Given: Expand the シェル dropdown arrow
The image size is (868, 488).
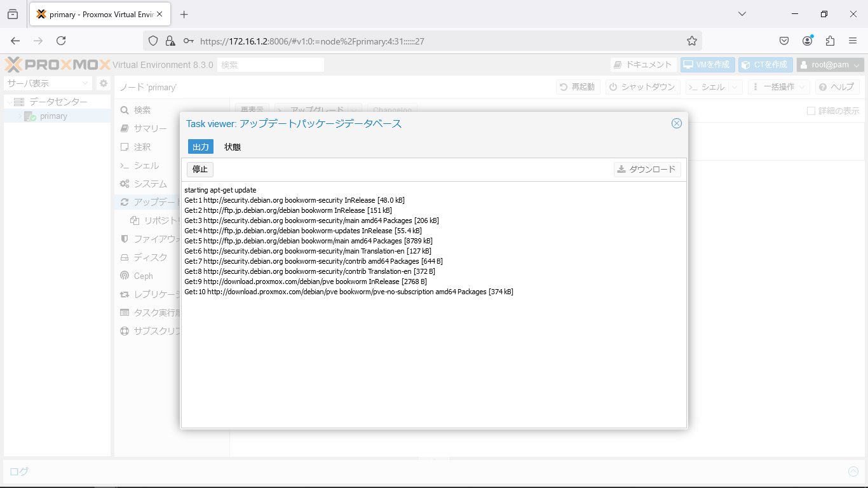Looking at the screenshot, I should 736,87.
